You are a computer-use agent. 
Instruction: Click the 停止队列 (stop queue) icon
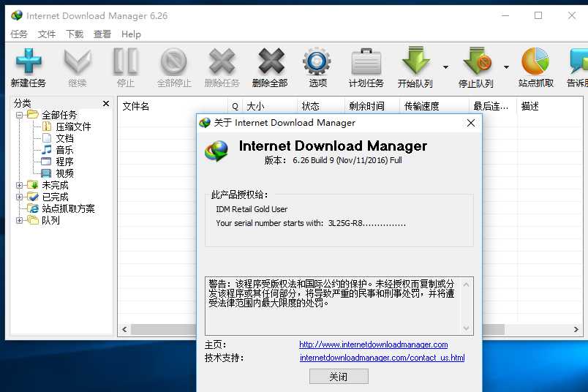pos(477,61)
